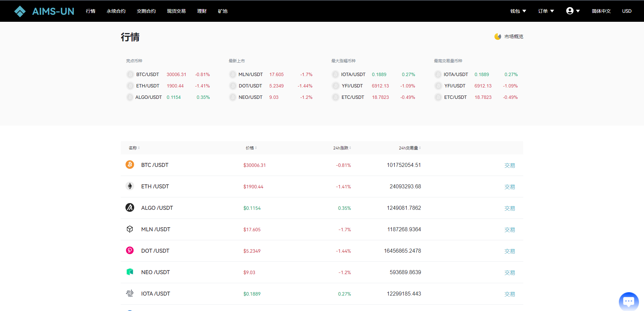Open the 理财 finance menu item
Viewport: 644px width, 311px height.
202,11
